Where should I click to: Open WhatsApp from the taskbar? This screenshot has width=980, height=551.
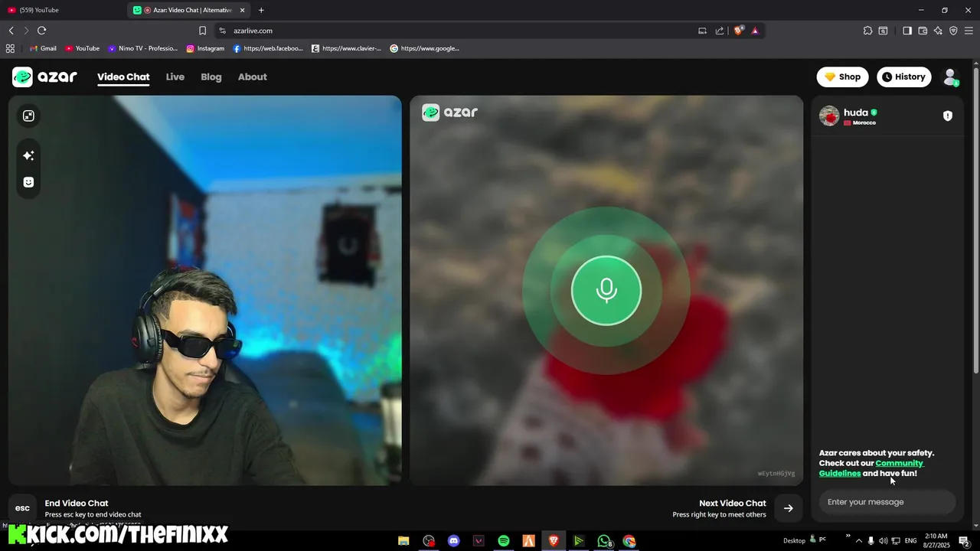pos(604,540)
